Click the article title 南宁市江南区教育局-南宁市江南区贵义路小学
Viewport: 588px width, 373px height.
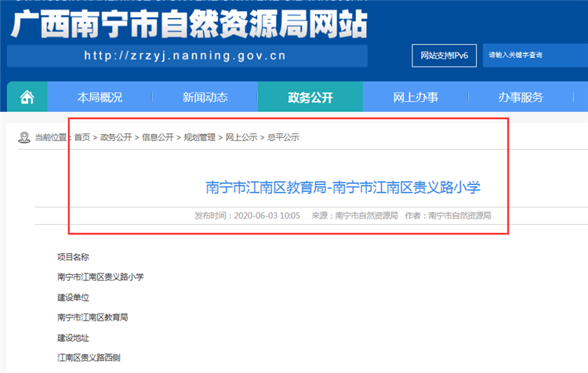coord(343,187)
